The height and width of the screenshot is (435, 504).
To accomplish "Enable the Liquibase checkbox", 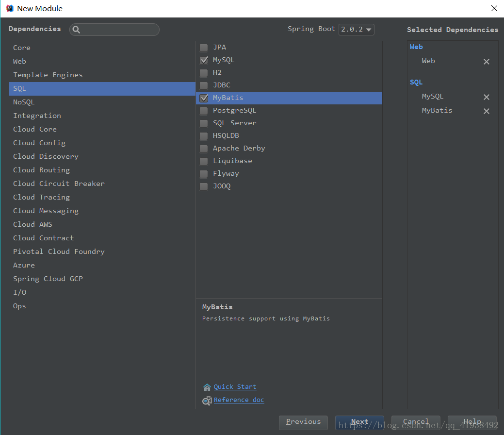I will (x=204, y=161).
